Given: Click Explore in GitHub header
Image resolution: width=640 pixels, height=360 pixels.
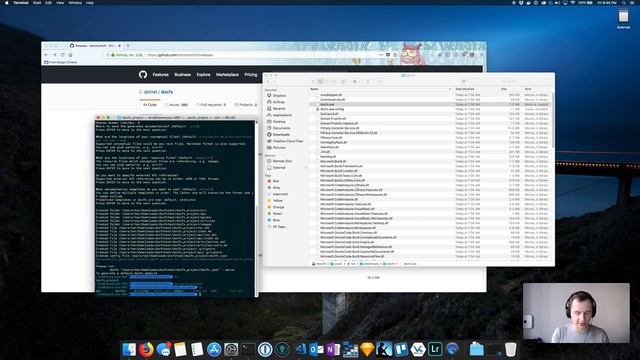Looking at the screenshot, I should click(203, 75).
